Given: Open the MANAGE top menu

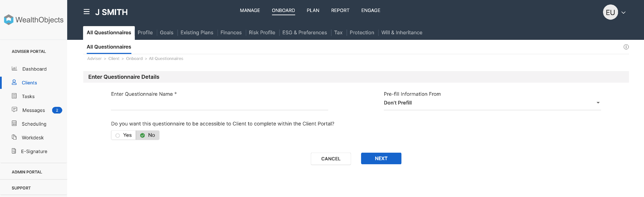Looking at the screenshot, I should [x=250, y=10].
